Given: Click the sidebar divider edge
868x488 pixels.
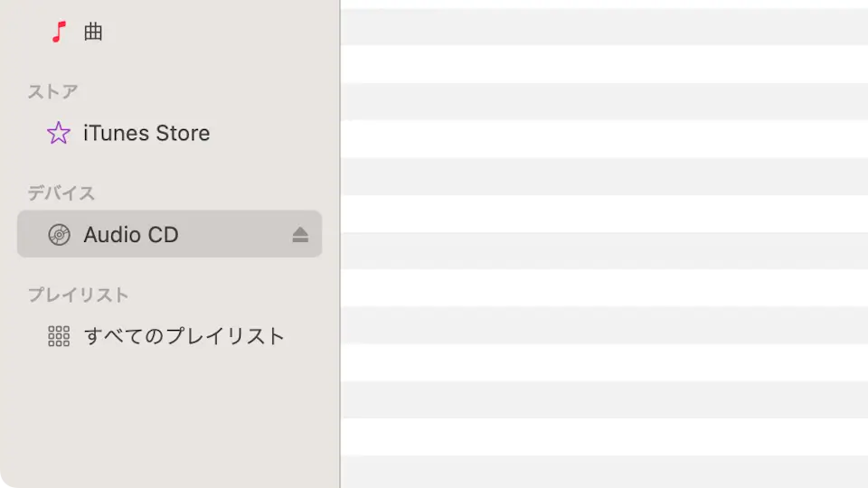Looking at the screenshot, I should pyautogui.click(x=340, y=244).
